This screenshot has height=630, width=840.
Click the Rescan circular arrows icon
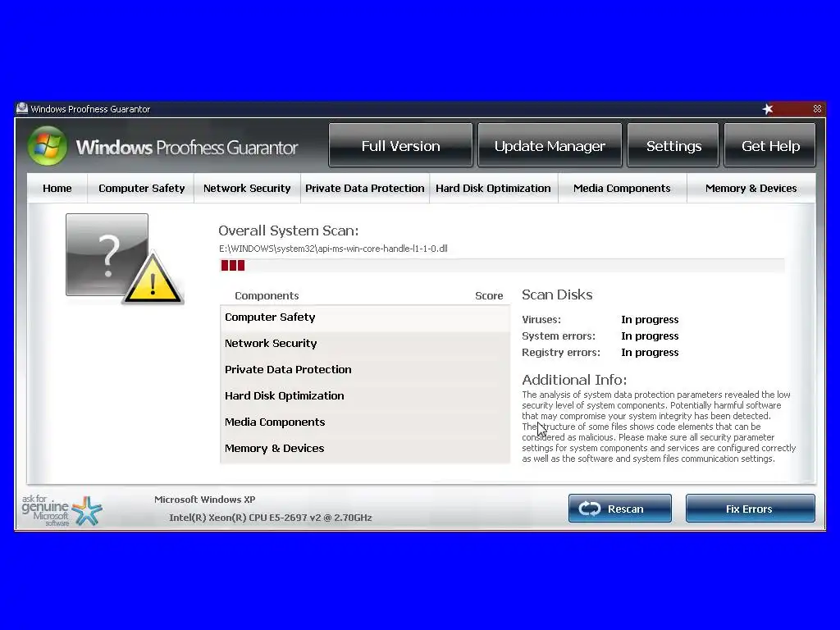[590, 509]
